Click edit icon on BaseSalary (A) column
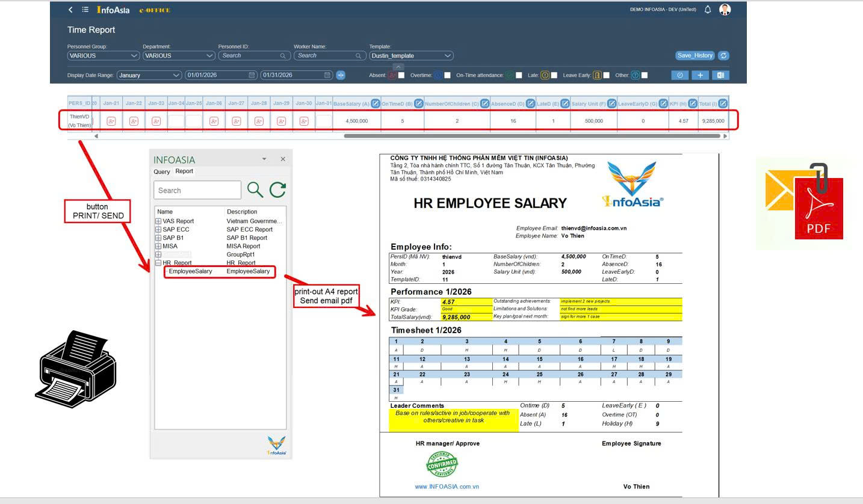 tap(375, 103)
